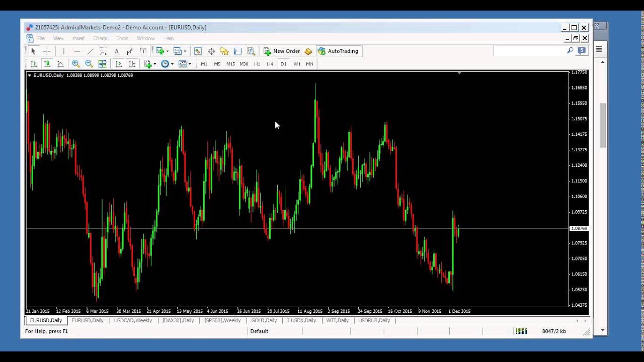Expand the New Chart dropdown arrow
This screenshot has width=644, height=362.
168,51
